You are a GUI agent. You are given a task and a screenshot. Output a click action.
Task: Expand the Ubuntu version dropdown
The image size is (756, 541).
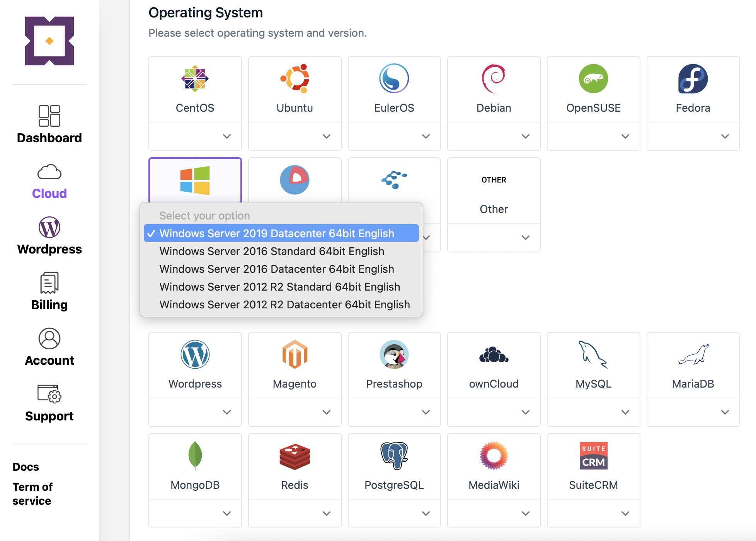(295, 136)
